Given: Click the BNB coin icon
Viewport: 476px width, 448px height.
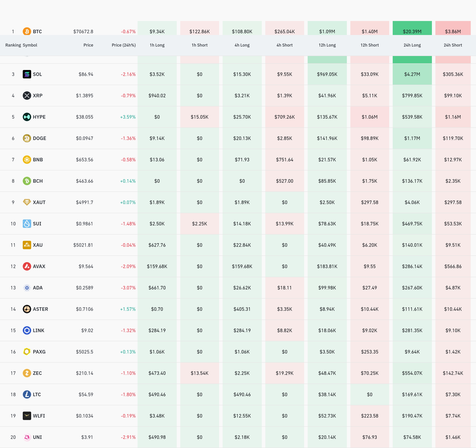Looking at the screenshot, I should (x=27, y=159).
